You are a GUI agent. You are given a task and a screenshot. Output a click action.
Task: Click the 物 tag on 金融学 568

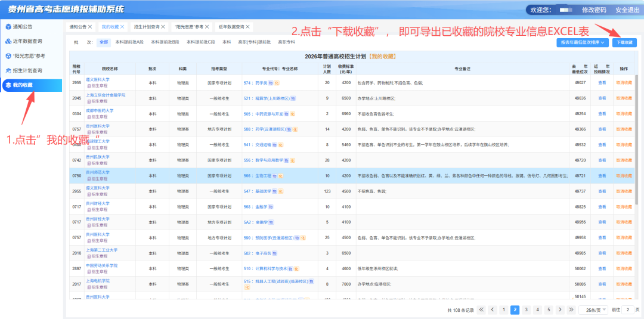(271, 207)
